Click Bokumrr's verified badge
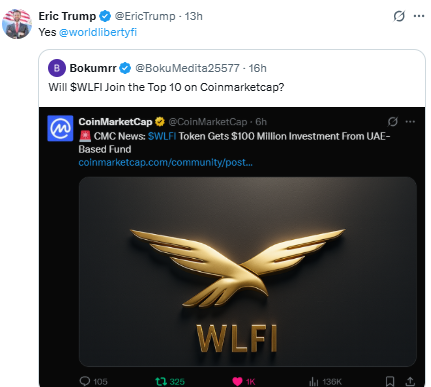The image size is (431, 387). click(x=125, y=68)
